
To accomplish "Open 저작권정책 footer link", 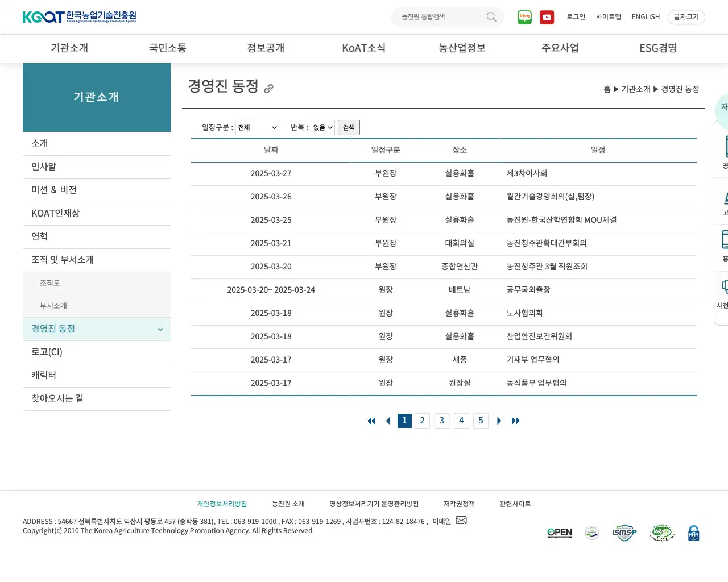I will point(459,504).
